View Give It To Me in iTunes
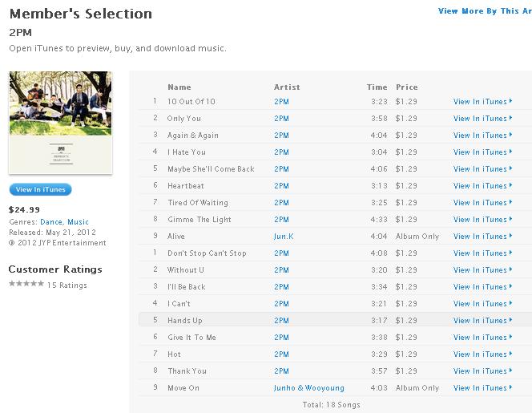This screenshot has width=532, height=413. click(x=482, y=338)
